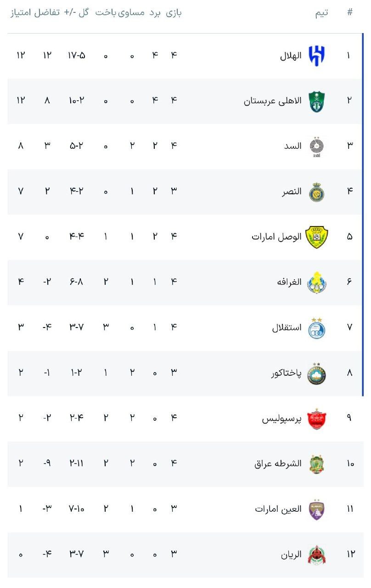Click the Al Wasl Emirates logo
The width and height of the screenshot is (371, 588).
click(316, 237)
